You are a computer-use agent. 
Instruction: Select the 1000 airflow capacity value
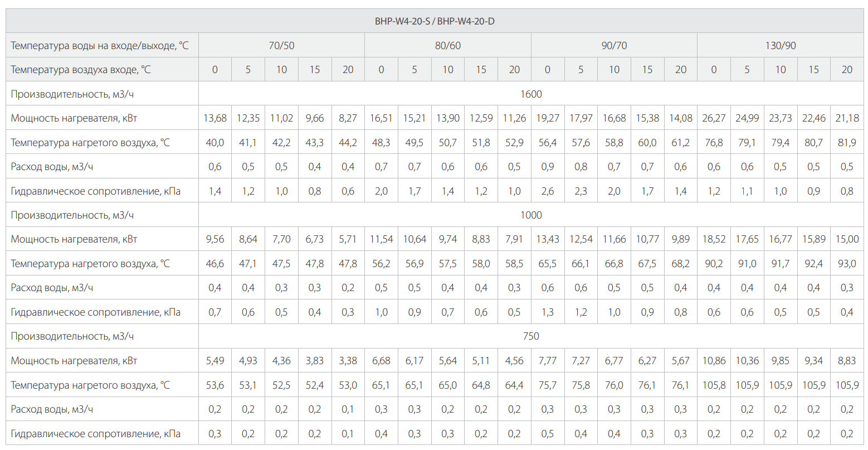point(531,215)
